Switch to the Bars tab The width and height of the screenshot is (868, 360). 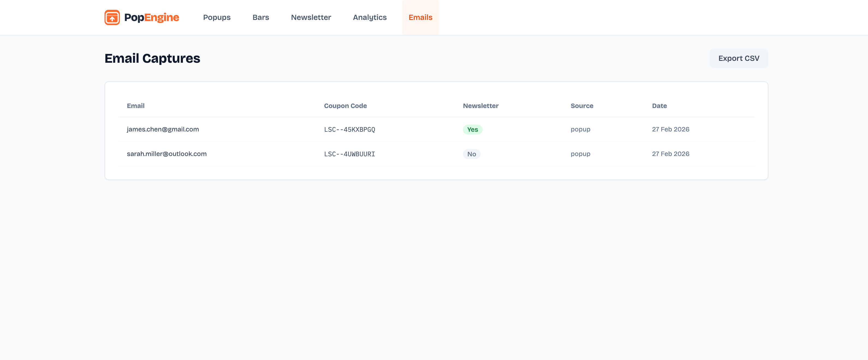point(260,17)
